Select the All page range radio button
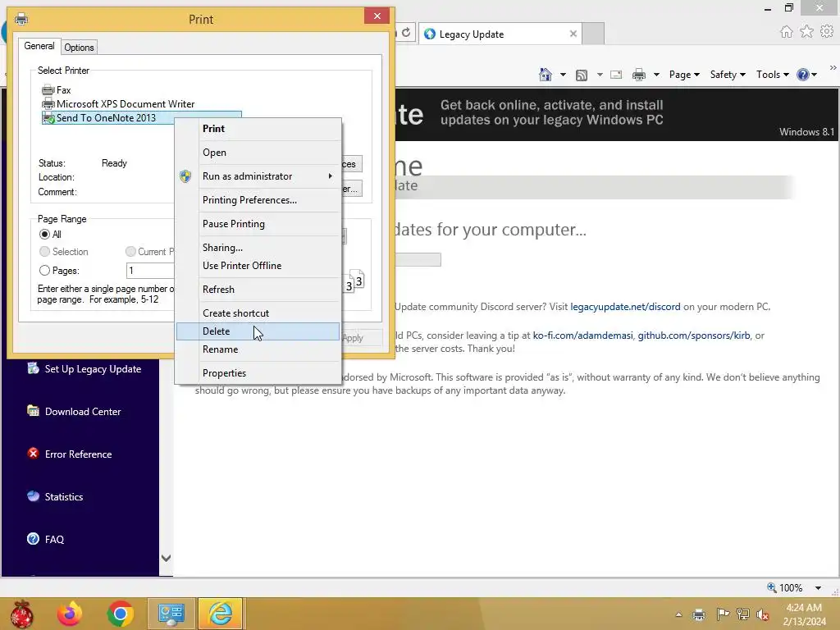This screenshot has width=840, height=630. [44, 234]
